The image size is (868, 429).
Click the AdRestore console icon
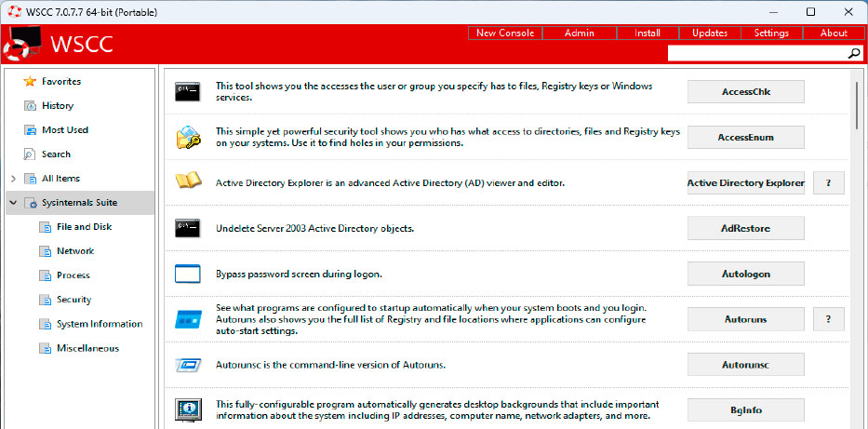186,227
